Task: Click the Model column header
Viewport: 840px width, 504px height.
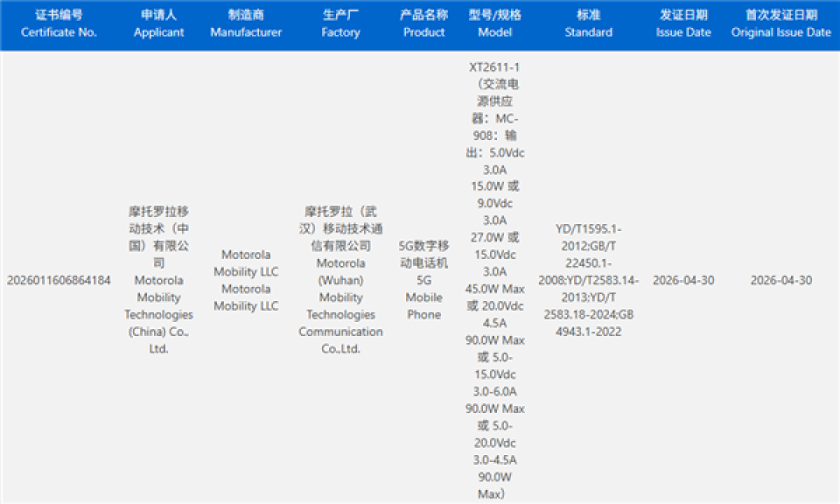Action: pos(495,24)
